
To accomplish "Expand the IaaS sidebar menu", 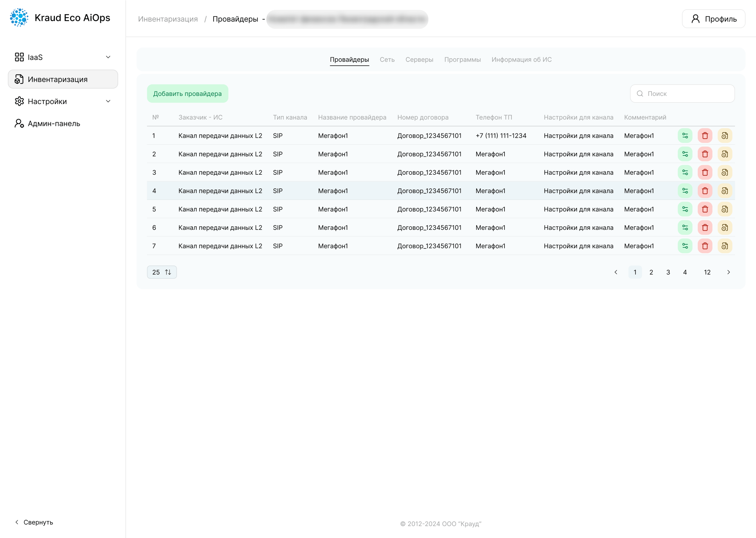I will (x=108, y=57).
